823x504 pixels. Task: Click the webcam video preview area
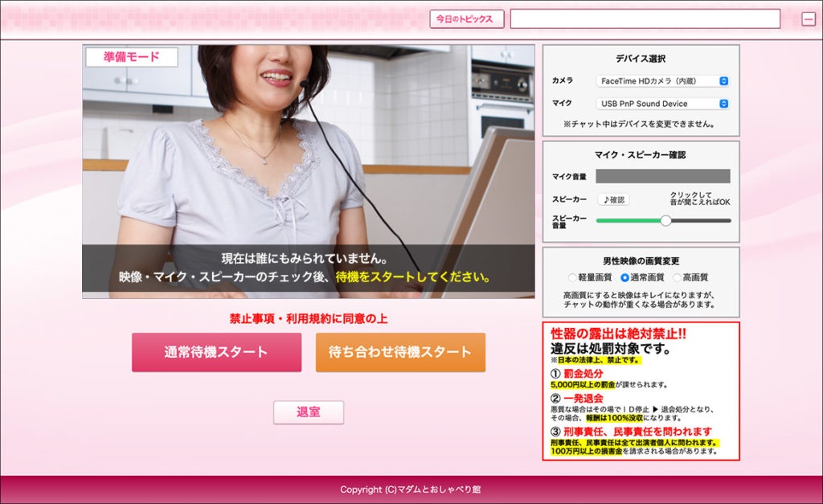click(309, 161)
